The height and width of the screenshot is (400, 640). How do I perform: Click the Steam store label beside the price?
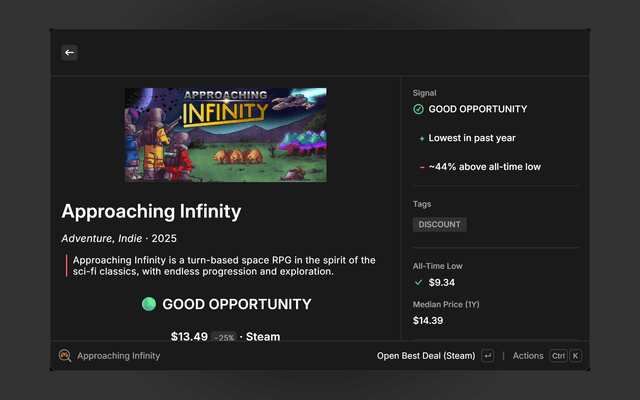click(x=263, y=336)
